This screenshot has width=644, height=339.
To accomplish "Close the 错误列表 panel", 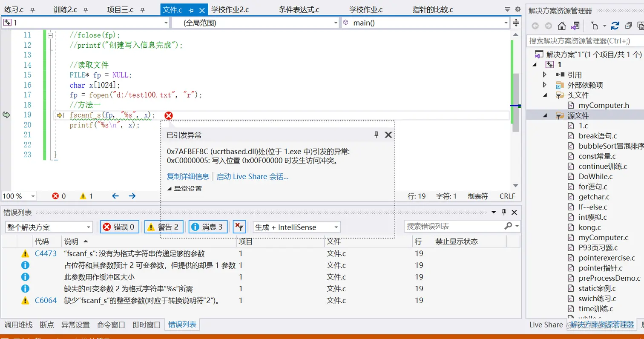I will coord(514,212).
